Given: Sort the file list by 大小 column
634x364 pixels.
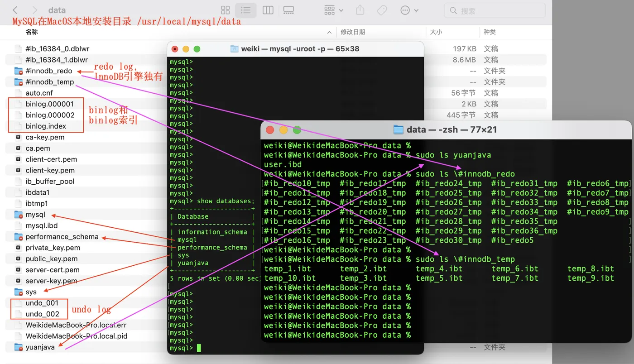Looking at the screenshot, I should coord(436,32).
